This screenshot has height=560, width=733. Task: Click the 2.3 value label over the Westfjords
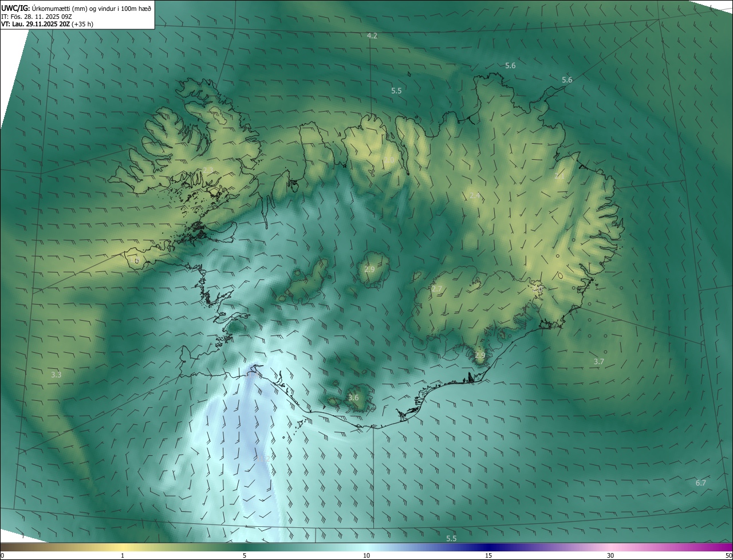pyautogui.click(x=207, y=169)
